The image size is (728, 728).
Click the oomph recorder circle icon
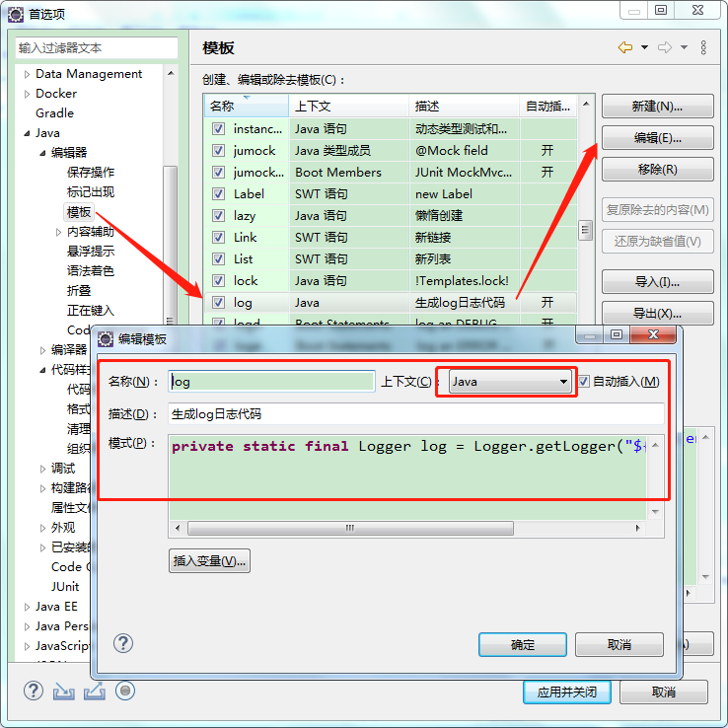pos(125,691)
